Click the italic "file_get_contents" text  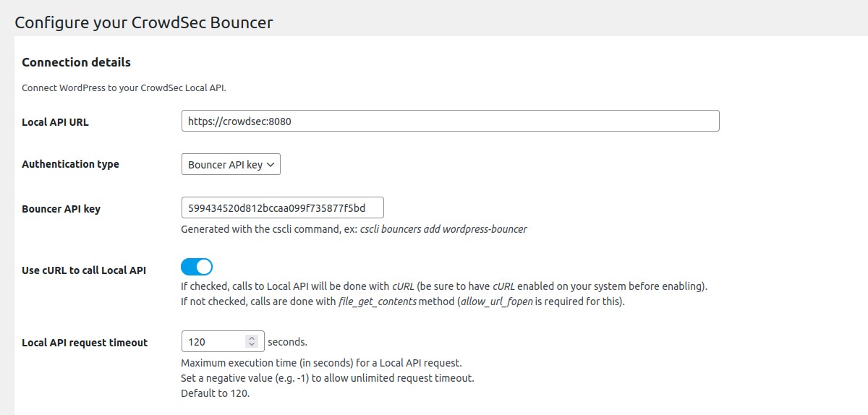point(378,301)
